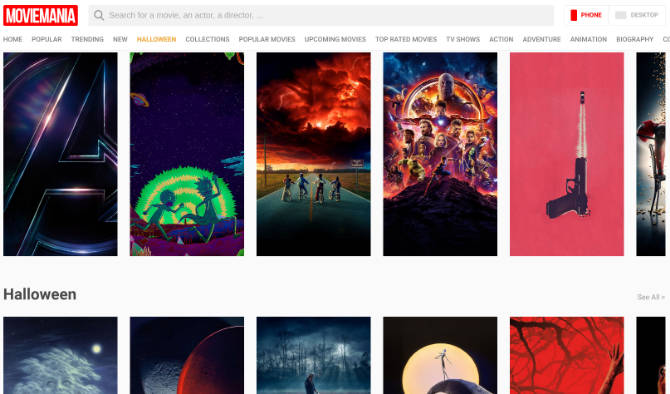Open Upcoming Movies link
Viewport: 670px width, 394px height.
335,39
